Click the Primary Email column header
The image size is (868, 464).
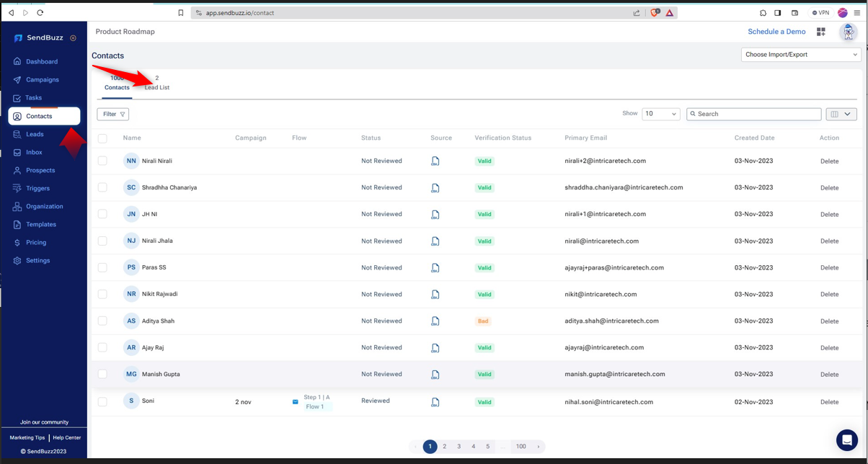tap(586, 138)
